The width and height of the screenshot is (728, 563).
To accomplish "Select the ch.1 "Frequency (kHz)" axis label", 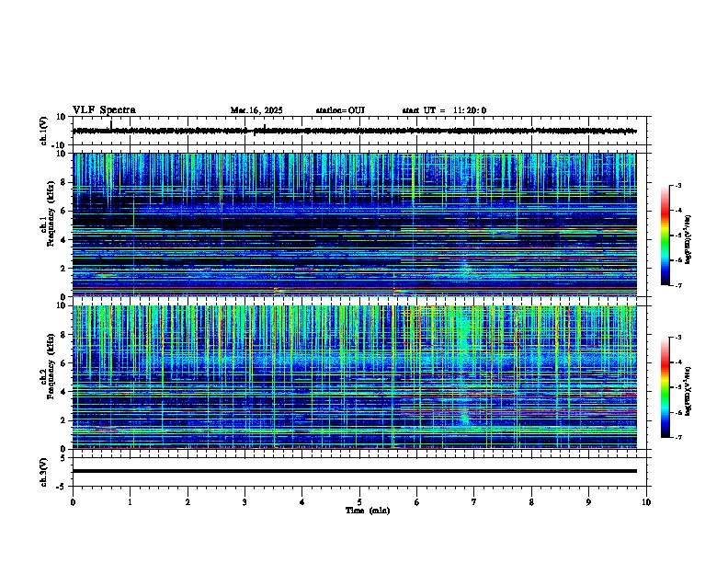I will coord(51,214).
